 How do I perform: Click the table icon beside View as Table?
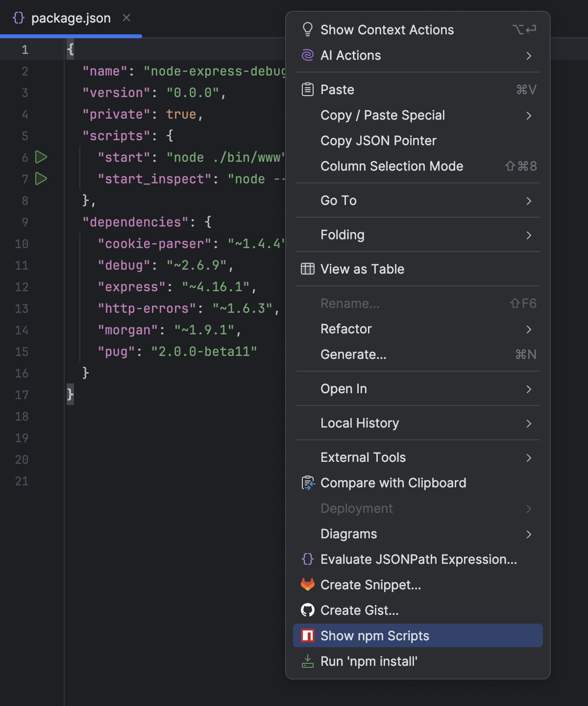pyautogui.click(x=307, y=269)
